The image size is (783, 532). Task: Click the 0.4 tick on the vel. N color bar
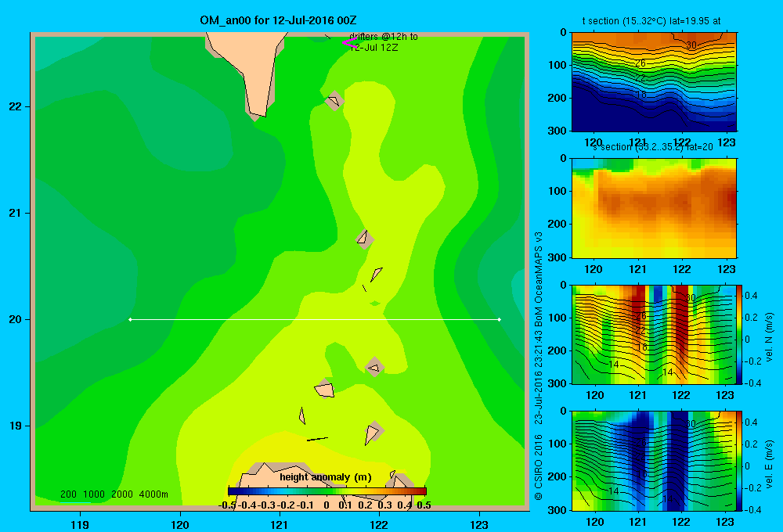coord(751,296)
